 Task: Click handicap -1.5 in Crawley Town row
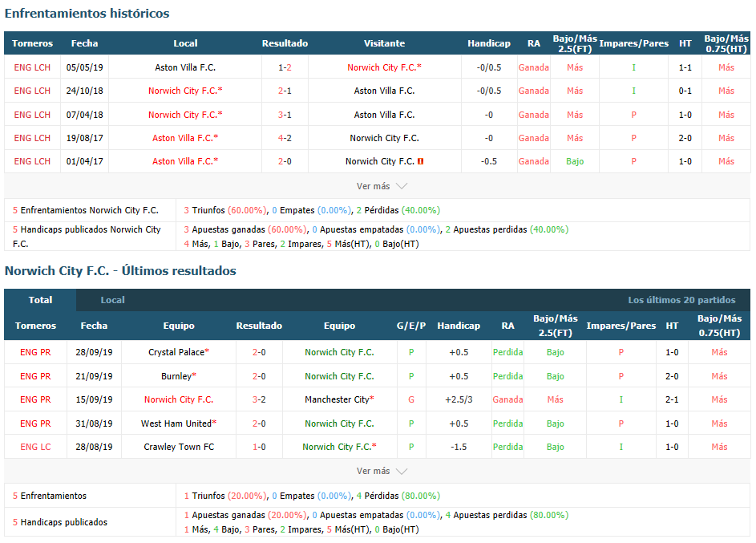(x=459, y=447)
